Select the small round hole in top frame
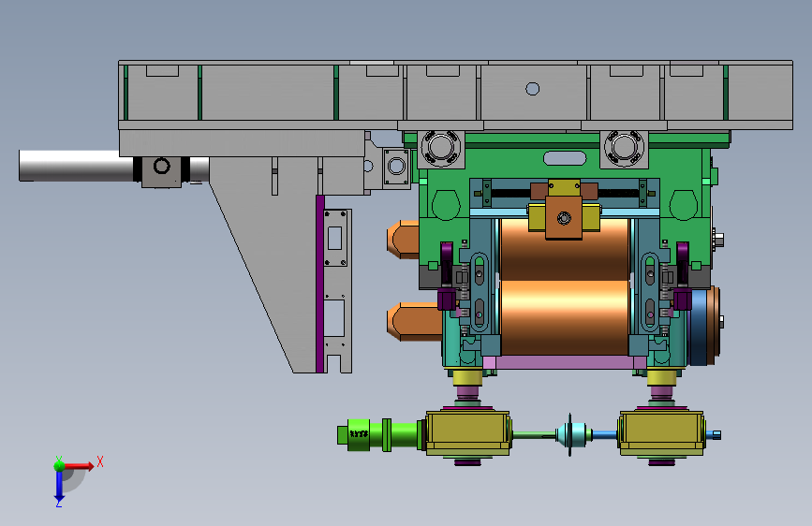The width and height of the screenshot is (812, 526). click(x=532, y=89)
